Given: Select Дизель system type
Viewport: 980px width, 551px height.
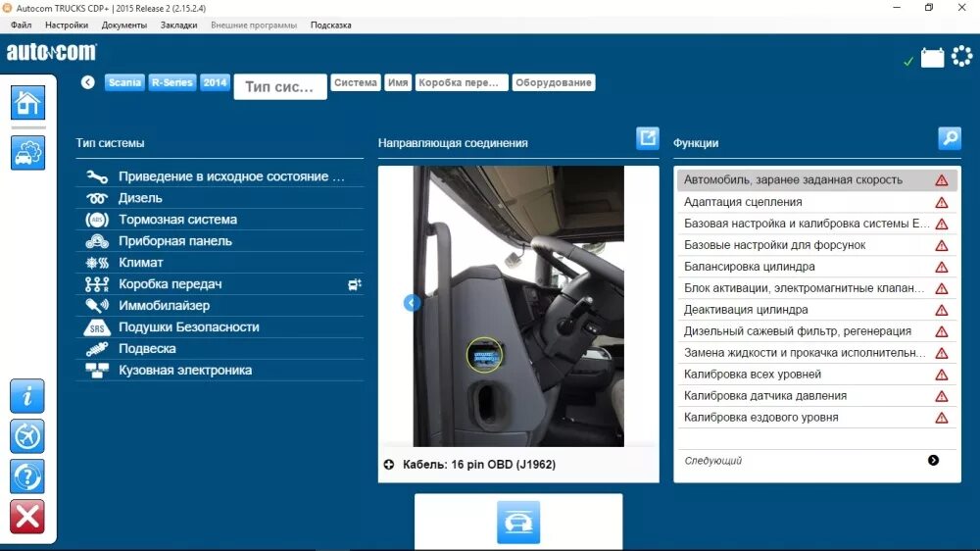Looking at the screenshot, I should [x=220, y=198].
